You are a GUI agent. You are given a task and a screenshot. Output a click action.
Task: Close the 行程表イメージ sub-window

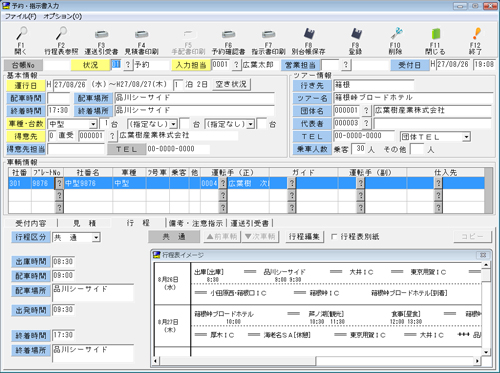coord(483,255)
